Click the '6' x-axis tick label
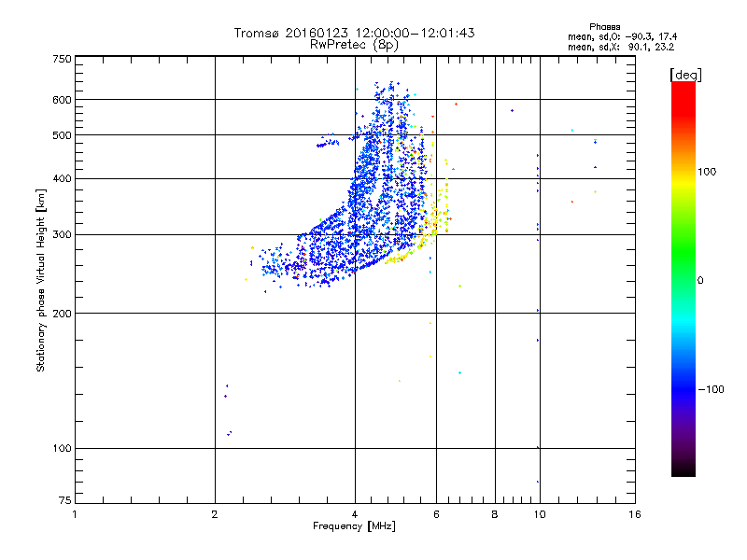This screenshot has height=560, width=747. click(x=436, y=514)
